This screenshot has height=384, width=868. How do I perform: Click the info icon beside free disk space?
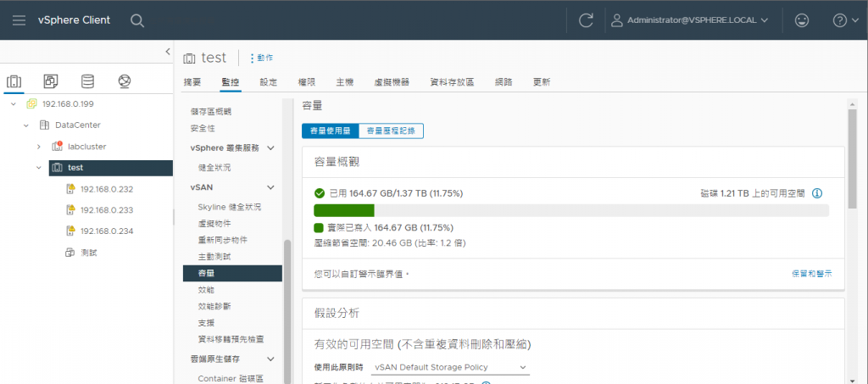pos(816,193)
